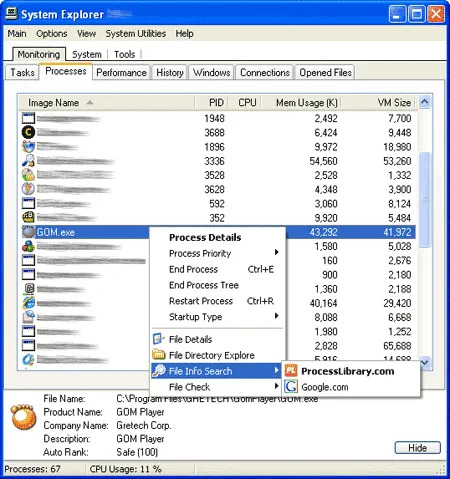The height and width of the screenshot is (479, 450).
Task: Click the process icon for PID 3336
Action: pyautogui.click(x=28, y=161)
